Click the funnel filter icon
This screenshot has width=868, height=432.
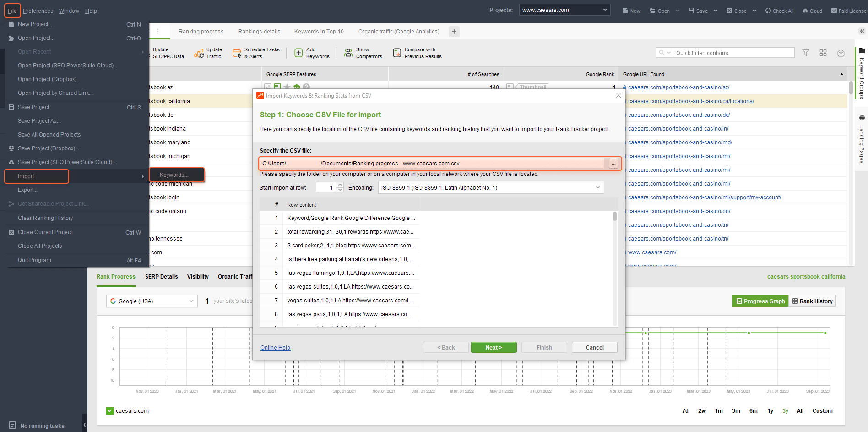point(806,53)
